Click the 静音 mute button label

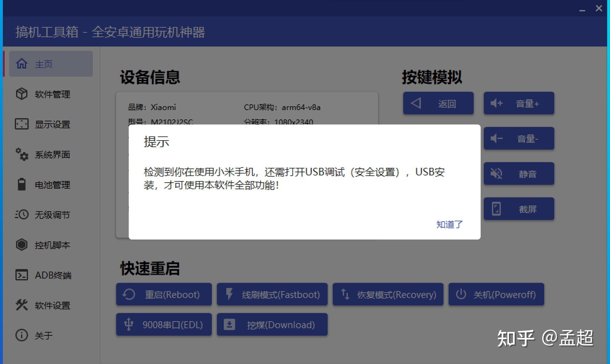click(528, 174)
